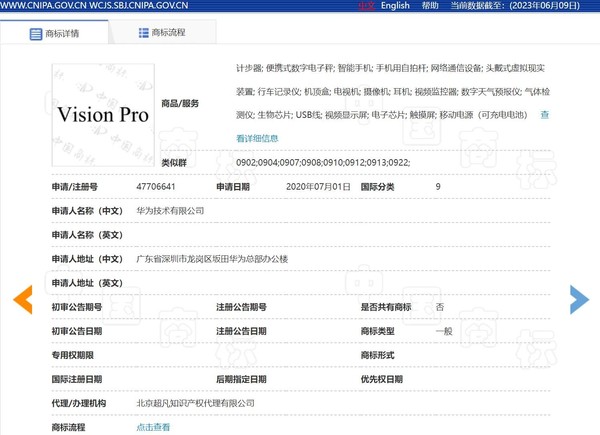The image size is (600, 435).
Task: Select the goods line starting 装置; 行车记录仪
Action: pyautogui.click(x=393, y=92)
